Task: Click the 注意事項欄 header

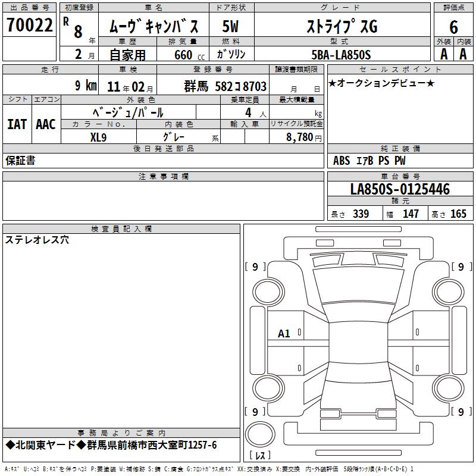Action: (163, 176)
